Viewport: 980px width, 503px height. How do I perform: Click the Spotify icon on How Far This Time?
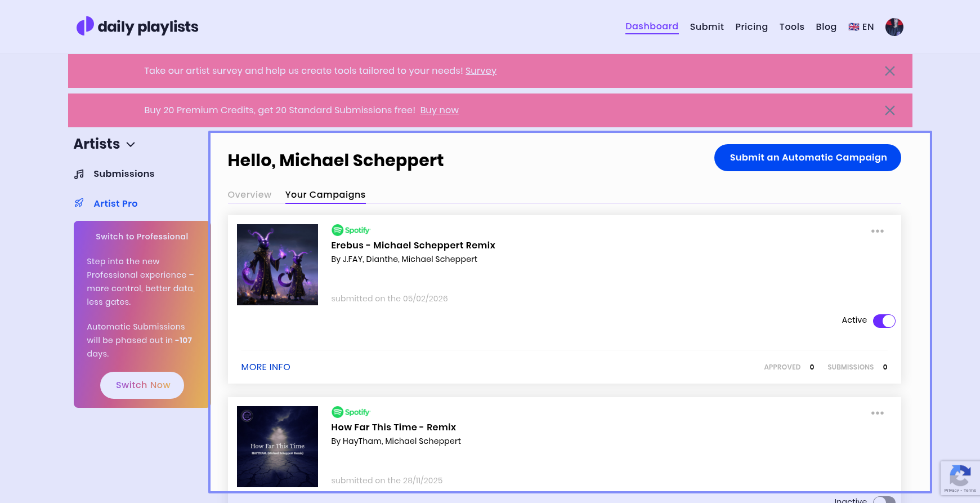[x=338, y=412]
